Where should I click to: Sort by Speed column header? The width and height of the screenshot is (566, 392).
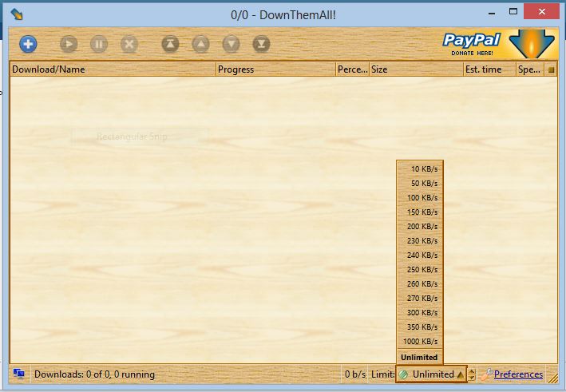(x=529, y=69)
